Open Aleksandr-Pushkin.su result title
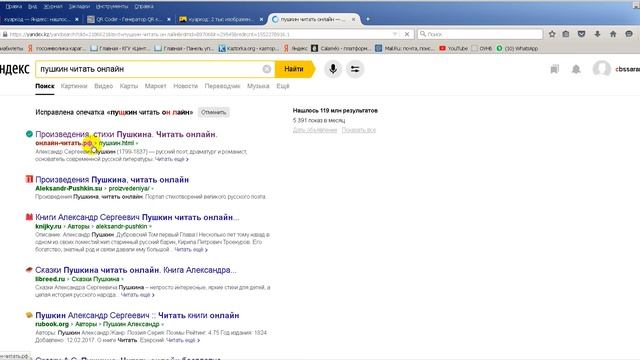This screenshot has width=640, height=360. 112,180
